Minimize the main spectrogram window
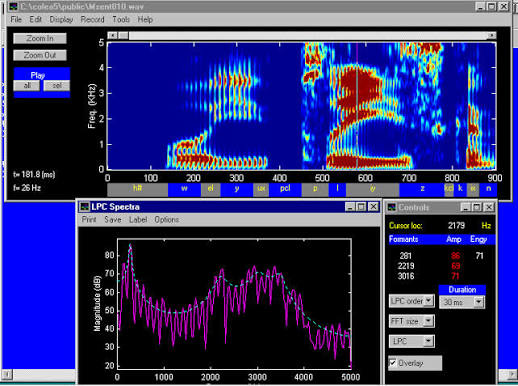 [480, 7]
